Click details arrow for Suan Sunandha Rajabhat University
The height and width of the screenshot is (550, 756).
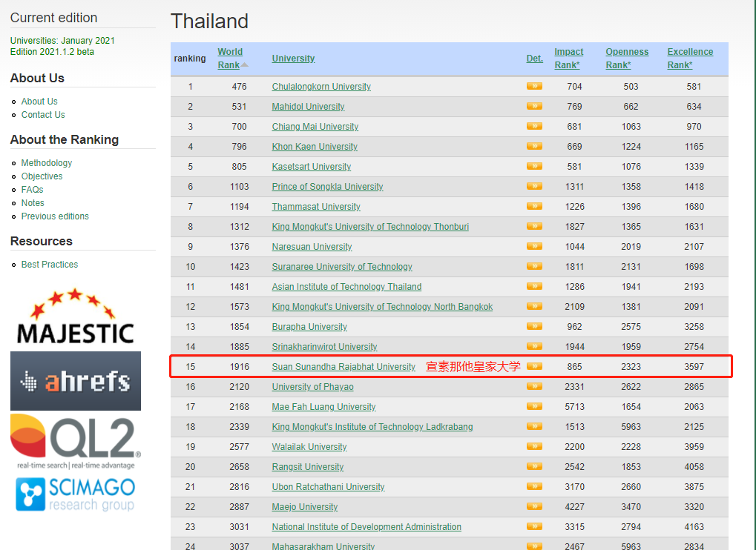click(534, 366)
